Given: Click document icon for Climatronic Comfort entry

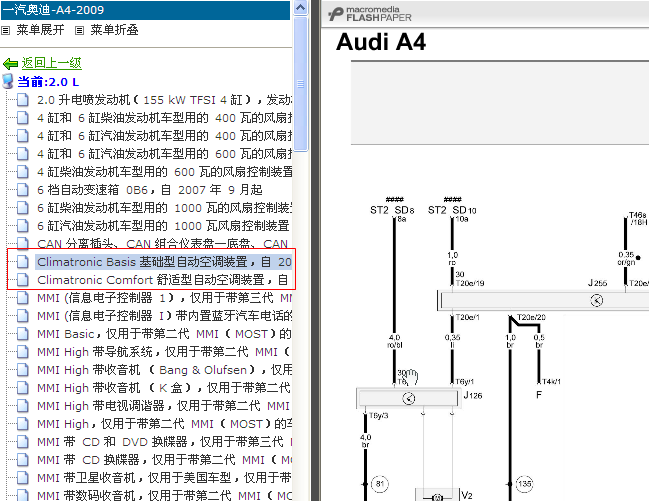Looking at the screenshot, I should pyautogui.click(x=23, y=280).
